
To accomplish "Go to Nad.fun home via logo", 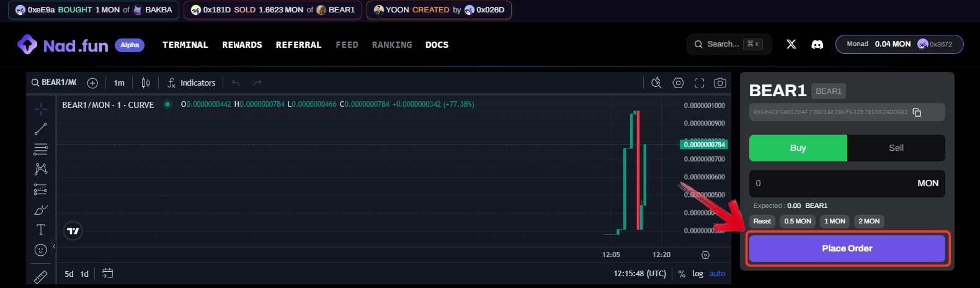I will 62,45.
